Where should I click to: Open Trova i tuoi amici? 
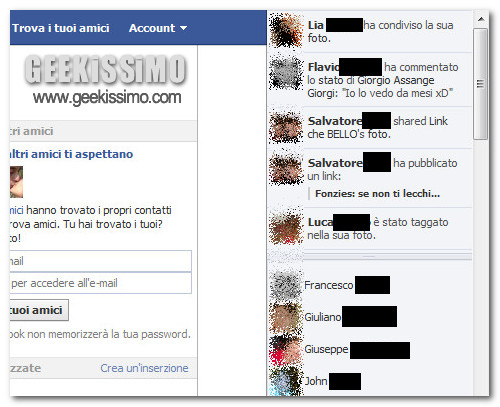tap(61, 28)
